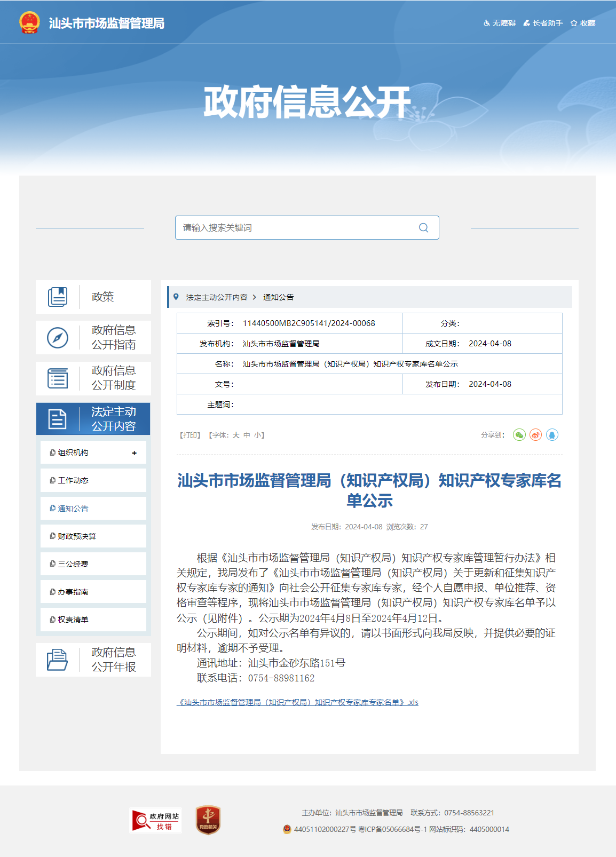616x857 pixels.
Task: Focus the keyword search input field
Action: (296, 228)
